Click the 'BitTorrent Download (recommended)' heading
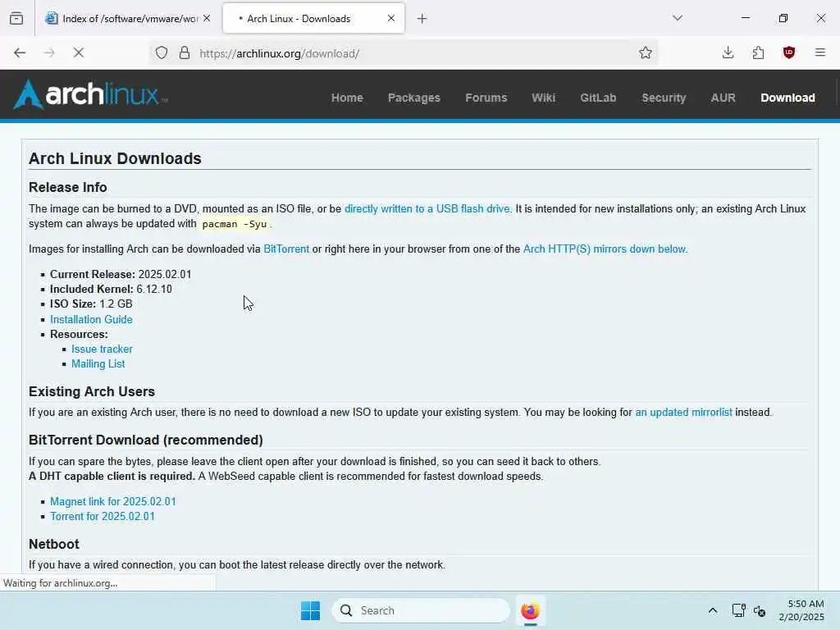Image resolution: width=840 pixels, height=630 pixels. click(x=146, y=440)
